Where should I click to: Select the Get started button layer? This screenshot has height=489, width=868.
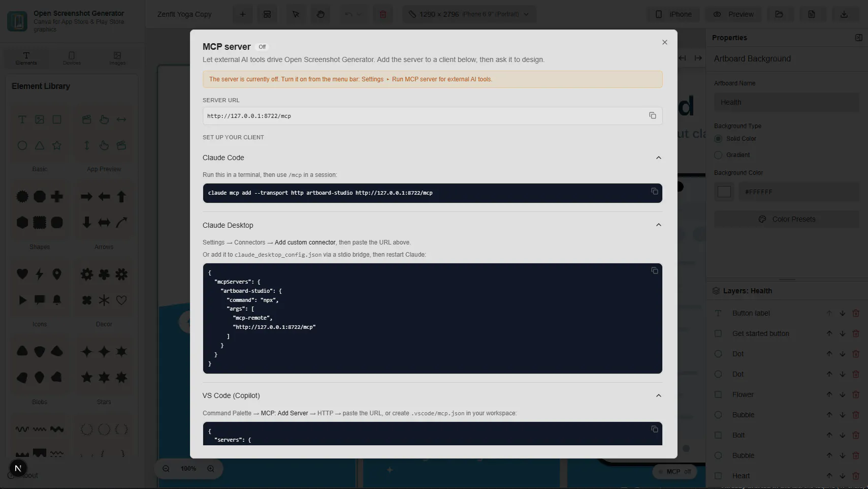point(760,333)
